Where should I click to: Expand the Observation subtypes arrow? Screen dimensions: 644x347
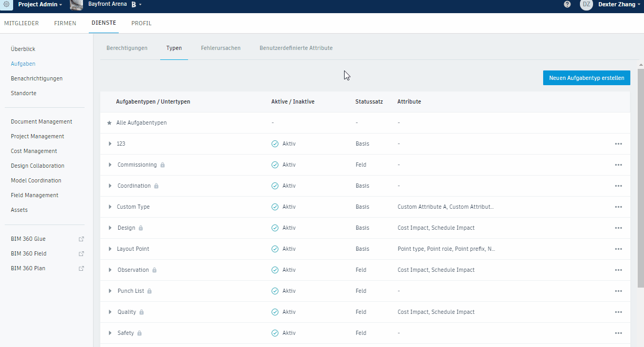point(110,270)
